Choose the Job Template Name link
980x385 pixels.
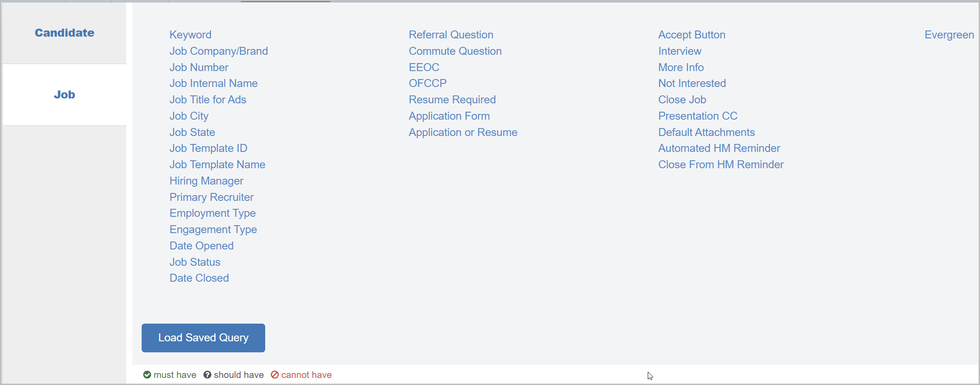pos(218,165)
